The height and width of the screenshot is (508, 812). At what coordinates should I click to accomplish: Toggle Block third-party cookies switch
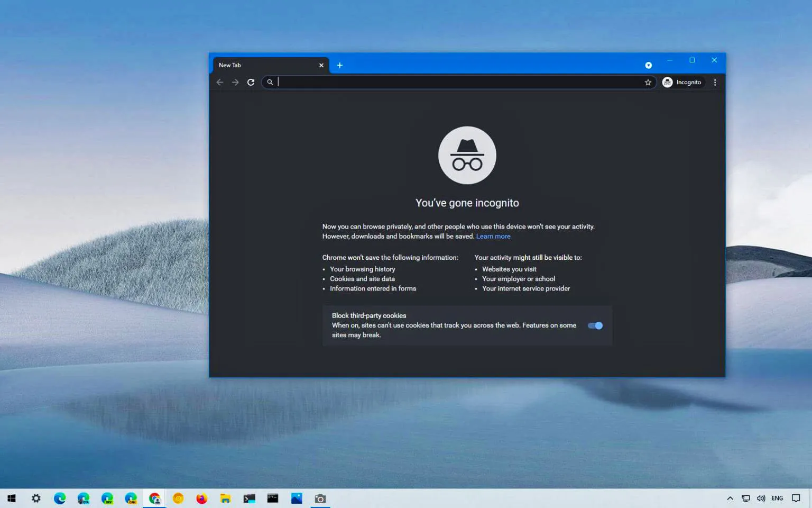pos(595,325)
